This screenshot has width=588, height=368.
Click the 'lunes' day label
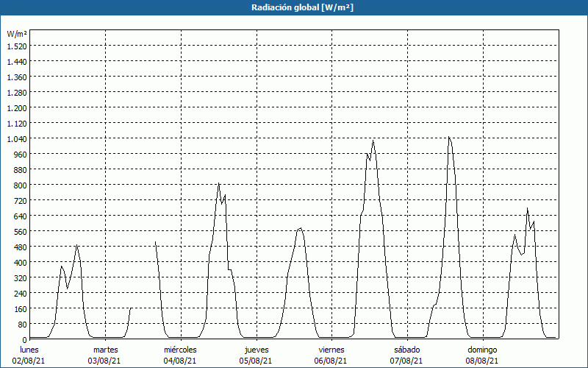pyautogui.click(x=29, y=350)
